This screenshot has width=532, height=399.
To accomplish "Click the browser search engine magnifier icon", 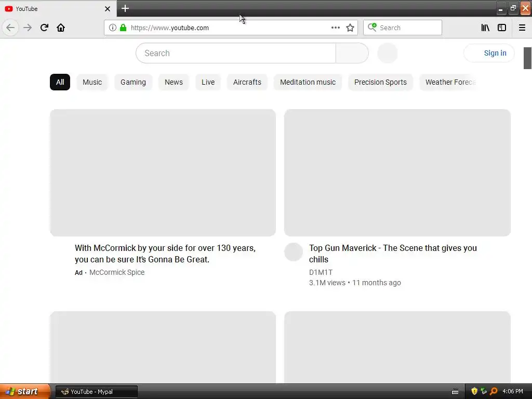I will 372,27.
